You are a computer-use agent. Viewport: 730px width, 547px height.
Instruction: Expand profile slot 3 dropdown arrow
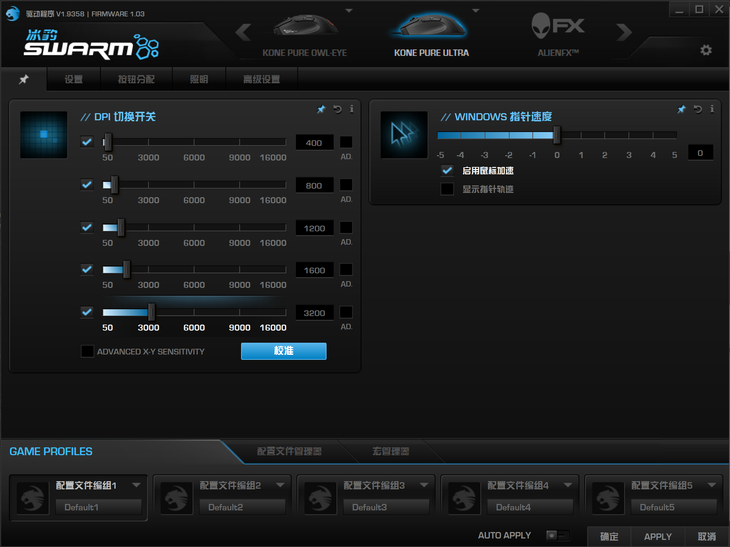(x=424, y=485)
